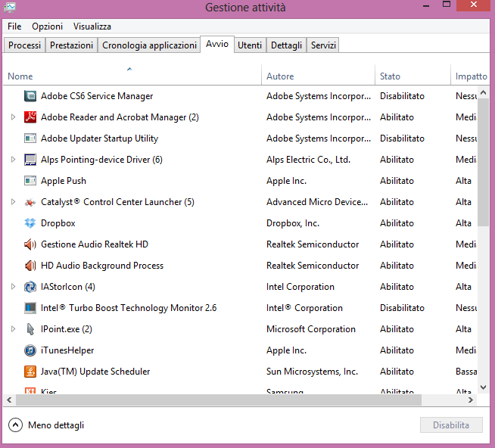
Task: Click the Task Manager title bar icon
Action: point(10,8)
